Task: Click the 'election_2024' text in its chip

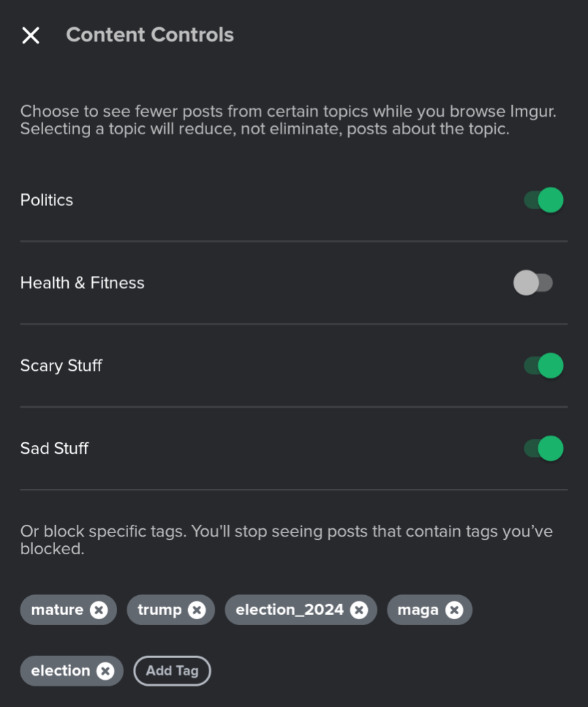Action: (x=290, y=610)
